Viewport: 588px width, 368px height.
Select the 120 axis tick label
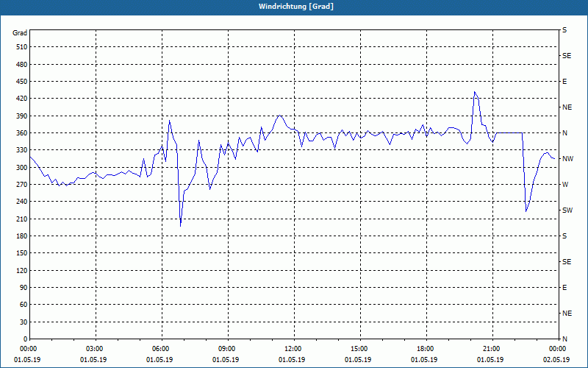(22, 270)
